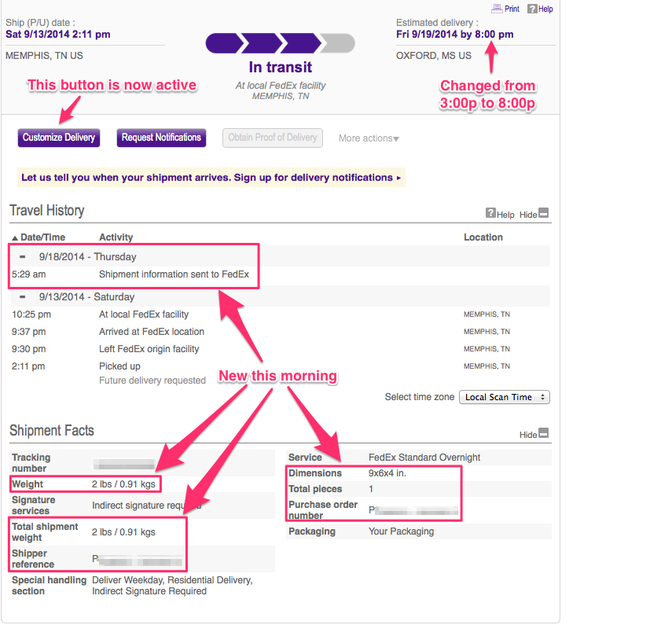Collapse the 9/18/2014 Thursday date group
672x625 pixels.
coord(22,257)
